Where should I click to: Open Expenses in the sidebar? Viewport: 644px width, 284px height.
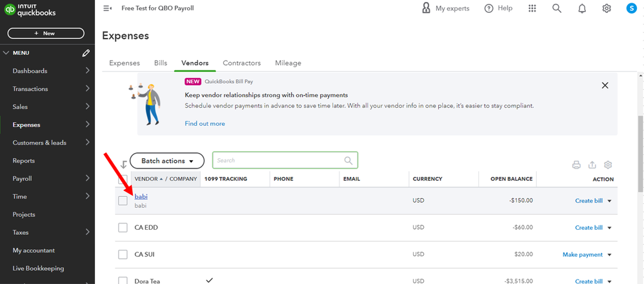pos(26,125)
